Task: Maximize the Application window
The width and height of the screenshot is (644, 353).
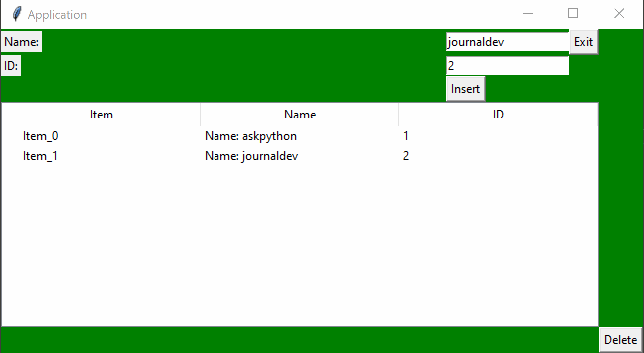Action: [573, 13]
